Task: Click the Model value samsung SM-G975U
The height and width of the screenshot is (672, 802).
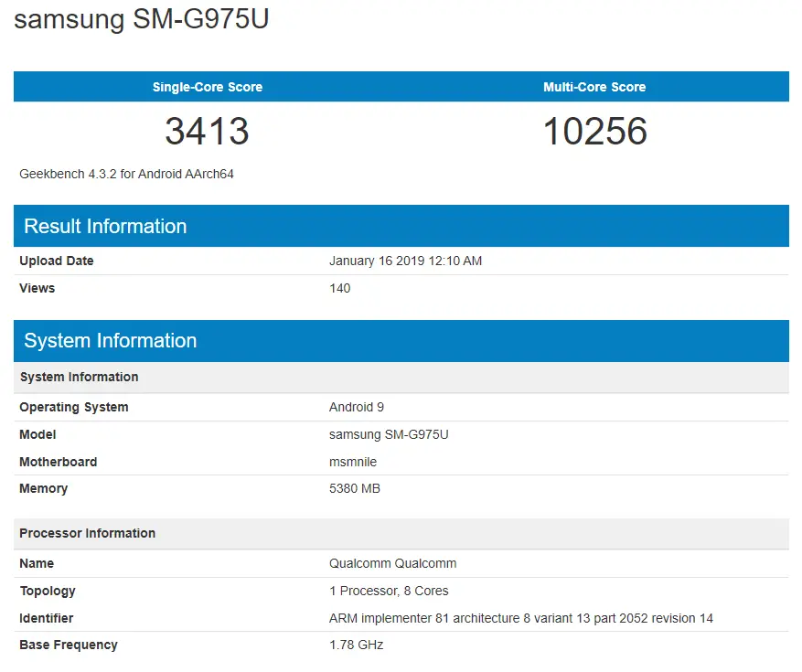Action: 389,434
